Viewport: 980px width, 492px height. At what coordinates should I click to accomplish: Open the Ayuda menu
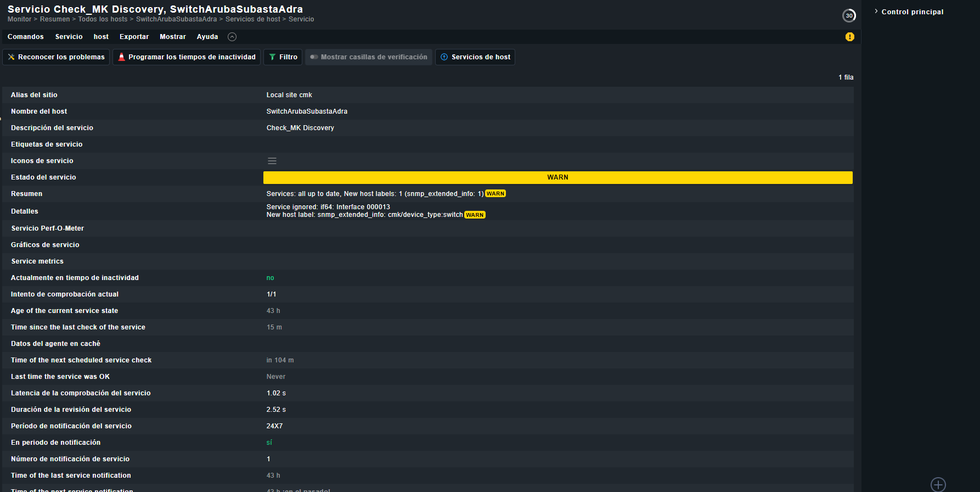click(207, 37)
